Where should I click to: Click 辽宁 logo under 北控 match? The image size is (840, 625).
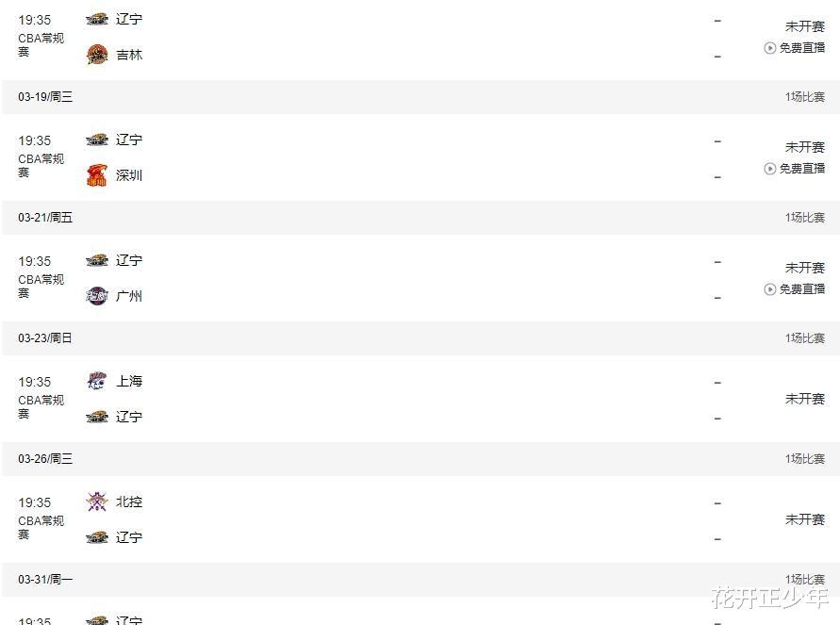pyautogui.click(x=97, y=537)
